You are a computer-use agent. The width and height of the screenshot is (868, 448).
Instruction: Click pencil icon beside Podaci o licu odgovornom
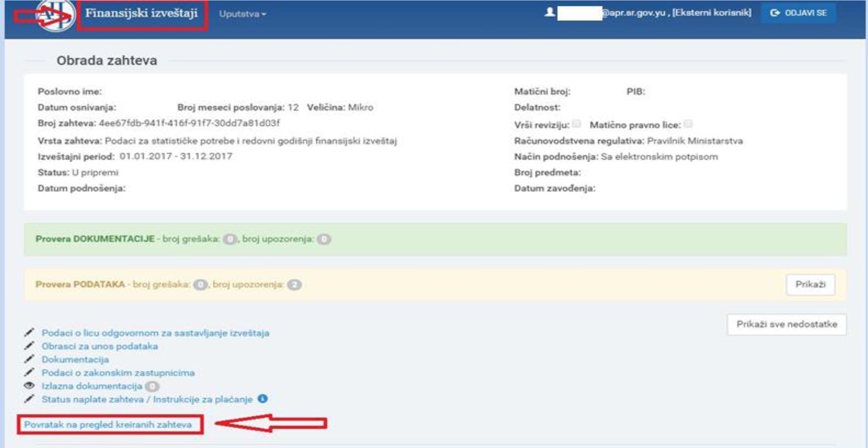(x=29, y=332)
